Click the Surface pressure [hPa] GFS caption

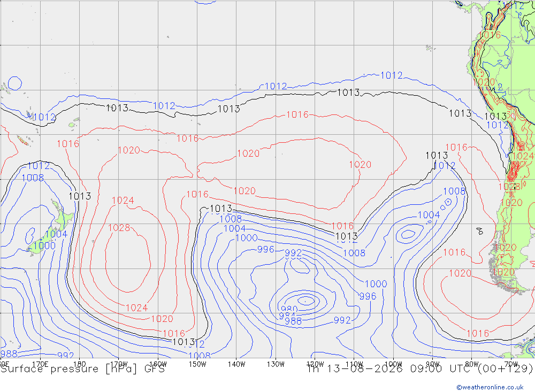click(82, 369)
